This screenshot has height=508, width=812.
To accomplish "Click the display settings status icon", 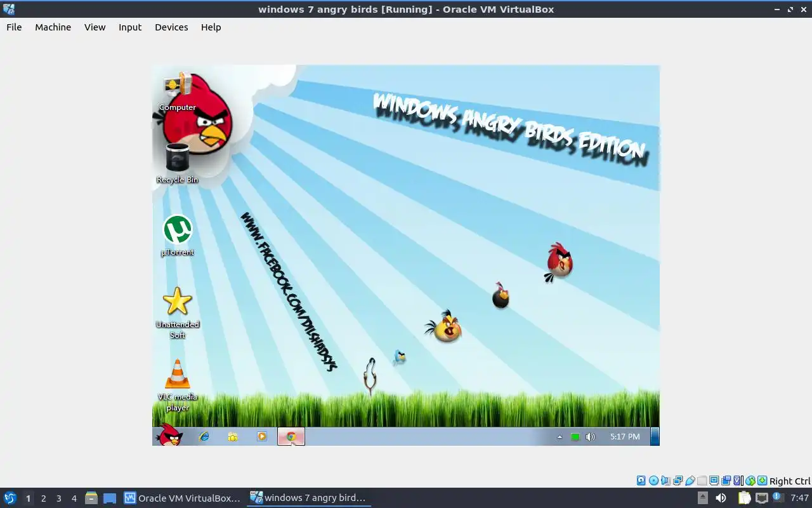I will 714,481.
